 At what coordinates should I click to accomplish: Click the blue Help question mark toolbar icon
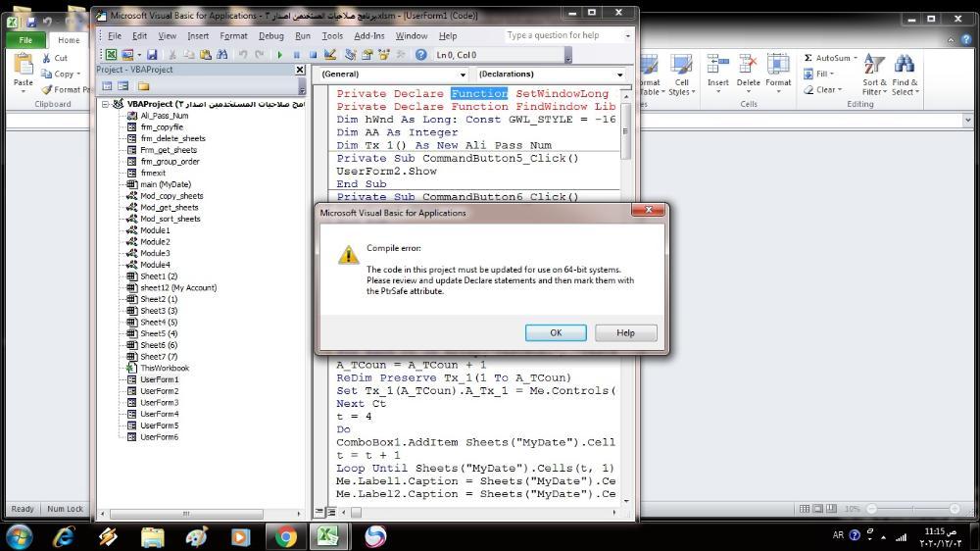421,55
